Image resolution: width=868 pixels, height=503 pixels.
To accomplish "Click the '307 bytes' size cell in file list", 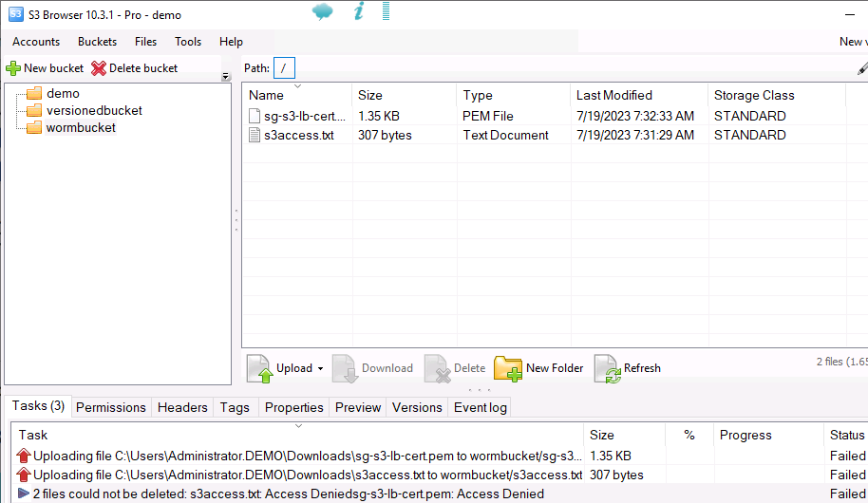I will (x=385, y=136).
